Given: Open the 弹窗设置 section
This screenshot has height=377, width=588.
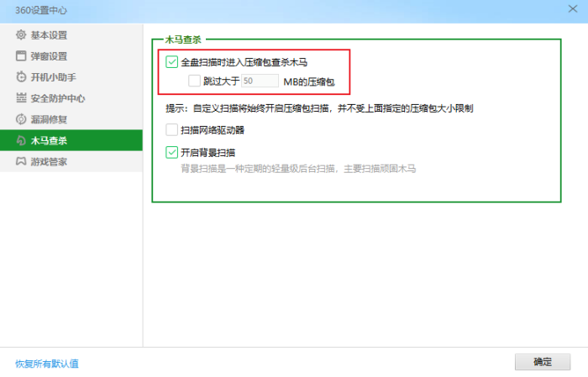Looking at the screenshot, I should point(71,56).
